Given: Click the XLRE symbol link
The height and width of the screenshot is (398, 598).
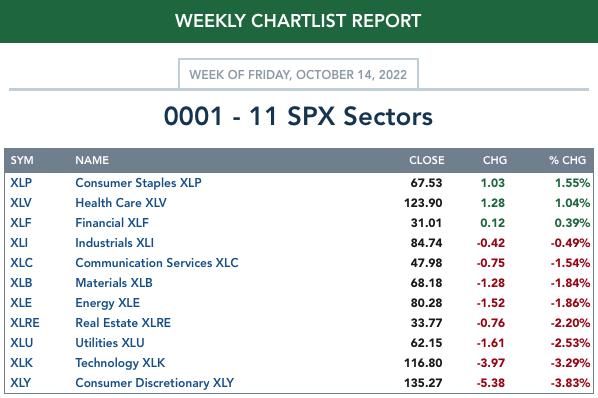Looking at the screenshot, I should click(x=25, y=323).
